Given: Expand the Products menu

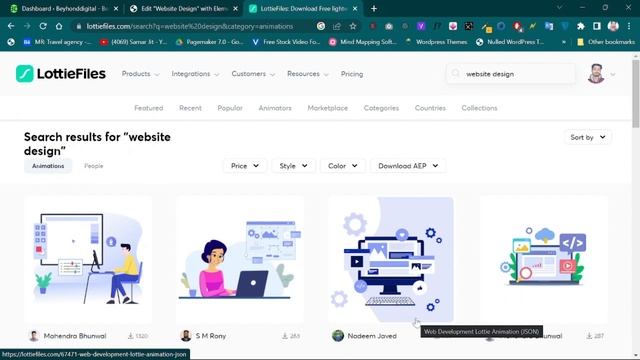Looking at the screenshot, I should [140, 74].
